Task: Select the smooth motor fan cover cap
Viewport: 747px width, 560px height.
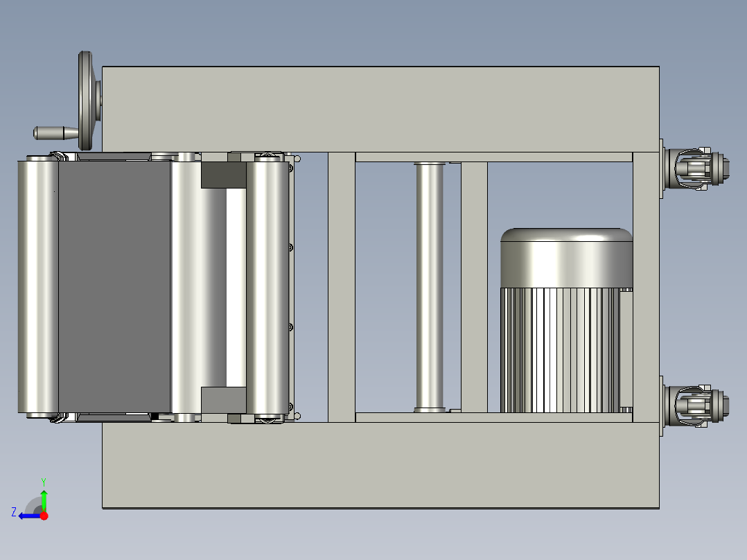Action: (x=566, y=258)
